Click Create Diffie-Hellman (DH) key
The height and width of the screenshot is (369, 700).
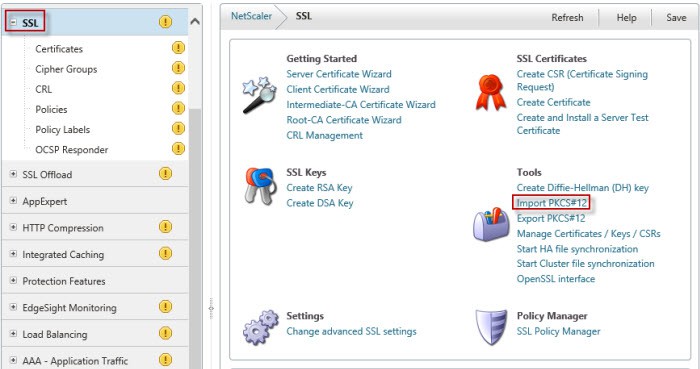coord(583,188)
